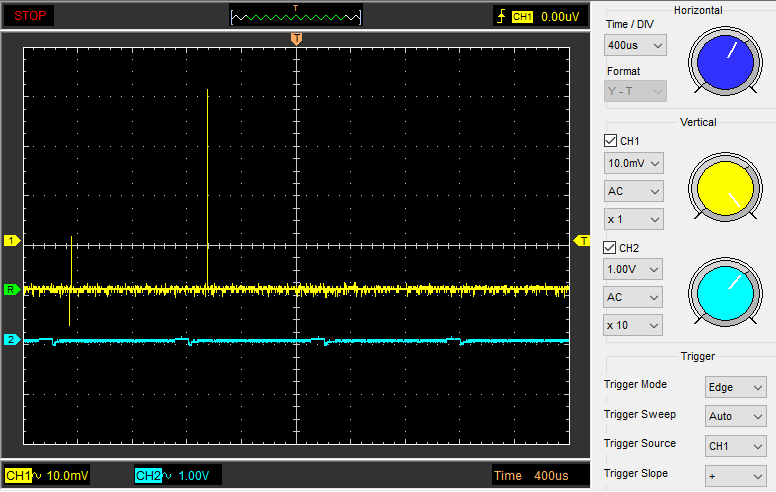Open the CH1 10.0mV voltage dropdown
The height and width of the screenshot is (492, 776).
click(x=634, y=163)
